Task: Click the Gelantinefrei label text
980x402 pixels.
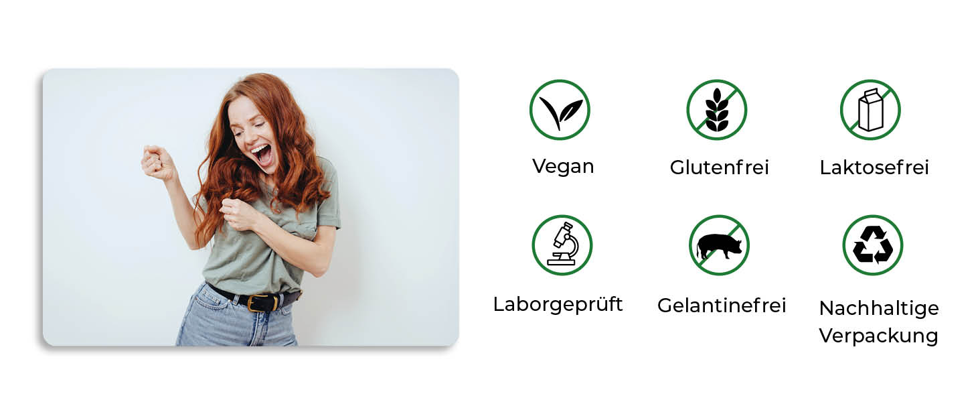Action: coord(722,306)
